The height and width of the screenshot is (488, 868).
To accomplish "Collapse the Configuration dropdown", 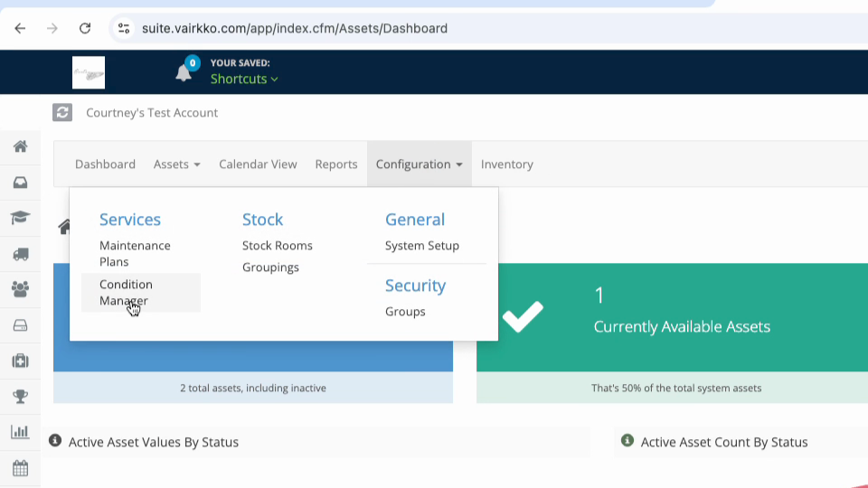I will [419, 164].
